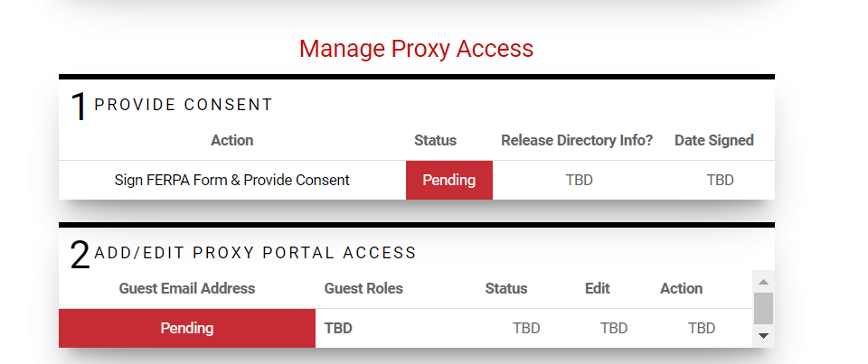Open the Sign FERPA Form & Provide Consent action

pos(231,180)
